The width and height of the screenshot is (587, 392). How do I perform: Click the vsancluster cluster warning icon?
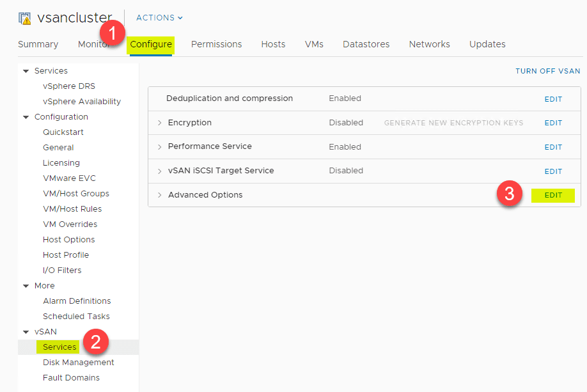tap(25, 19)
